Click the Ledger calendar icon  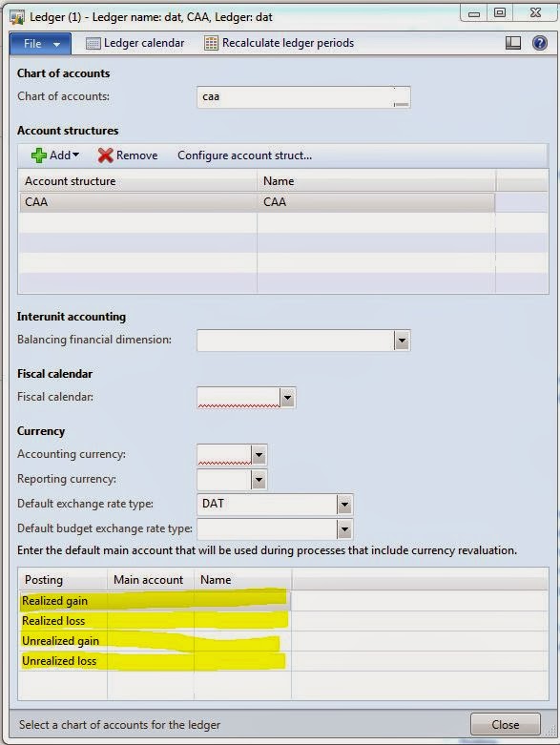point(93,44)
